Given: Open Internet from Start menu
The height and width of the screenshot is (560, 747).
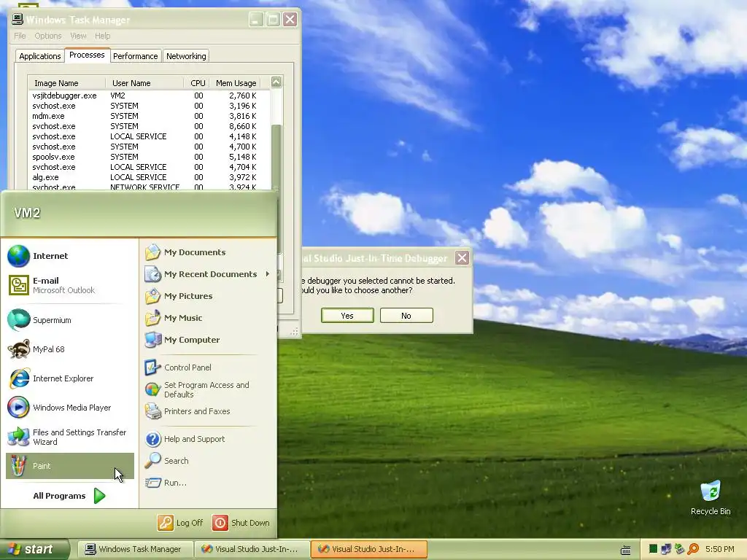Looking at the screenshot, I should point(69,256).
